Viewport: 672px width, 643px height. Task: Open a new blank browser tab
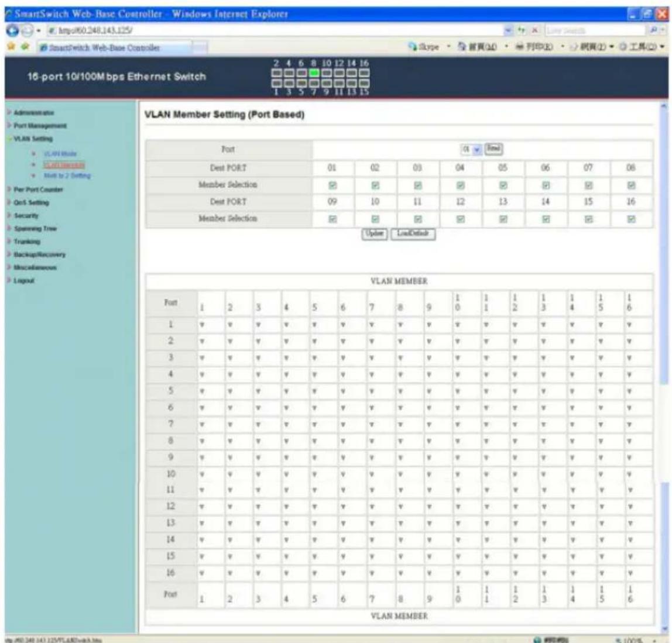click(x=200, y=47)
